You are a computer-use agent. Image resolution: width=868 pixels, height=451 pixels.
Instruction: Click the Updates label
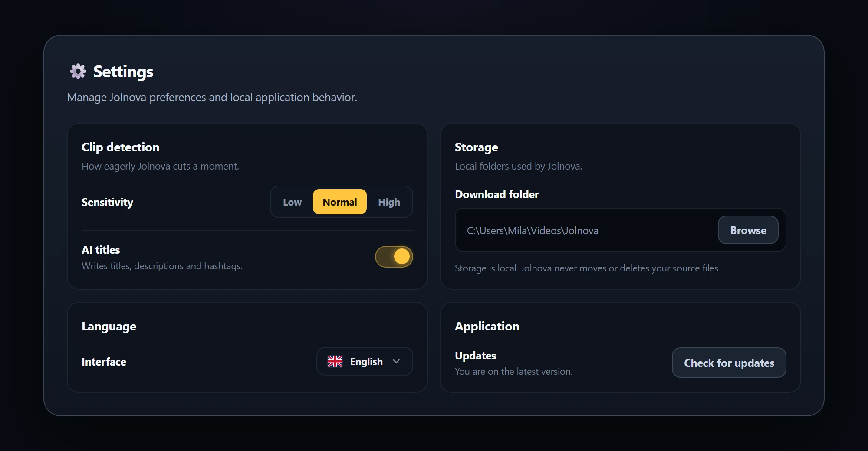click(x=475, y=356)
